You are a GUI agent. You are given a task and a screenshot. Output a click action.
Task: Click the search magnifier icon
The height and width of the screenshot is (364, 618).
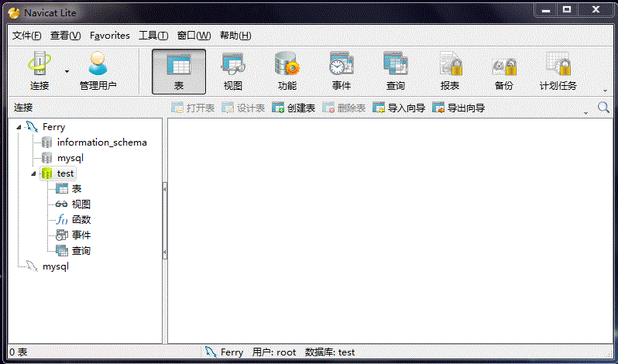tap(603, 108)
